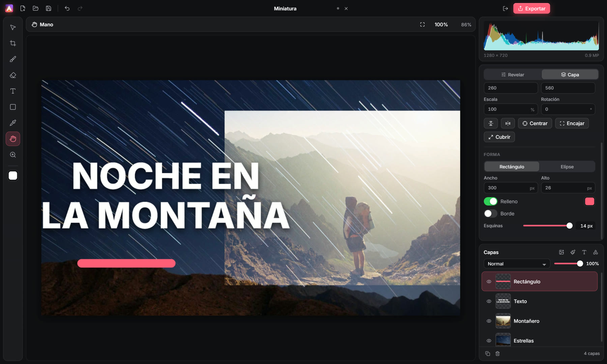Viewport: 607px width, 364px height.
Task: Open a file with folder icon
Action: 35,8
